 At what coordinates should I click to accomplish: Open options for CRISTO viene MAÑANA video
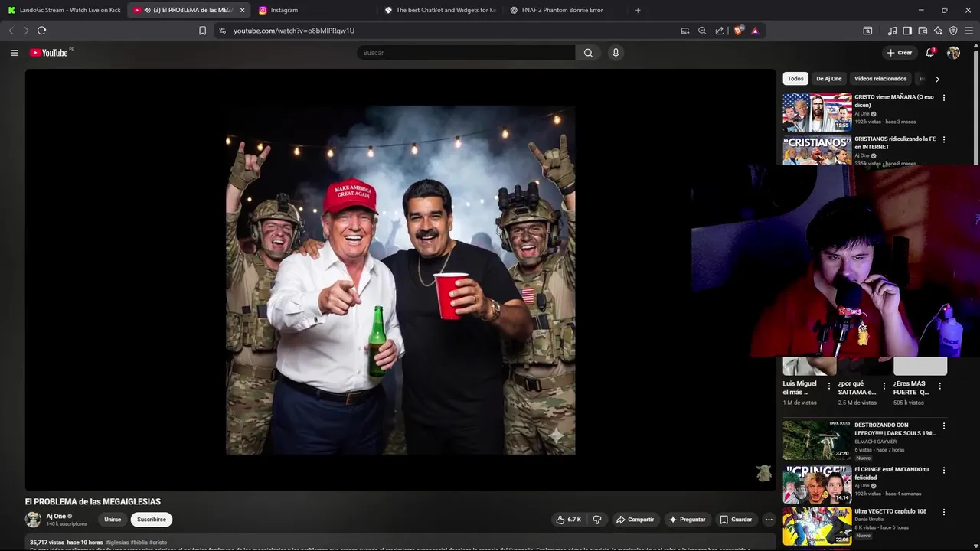[943, 98]
